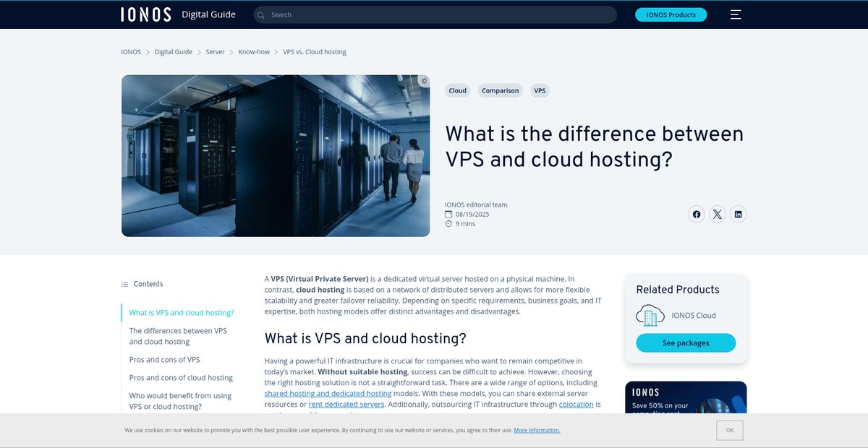The width and height of the screenshot is (868, 448).
Task: Click the 9 mins reading time text
Action: (465, 224)
